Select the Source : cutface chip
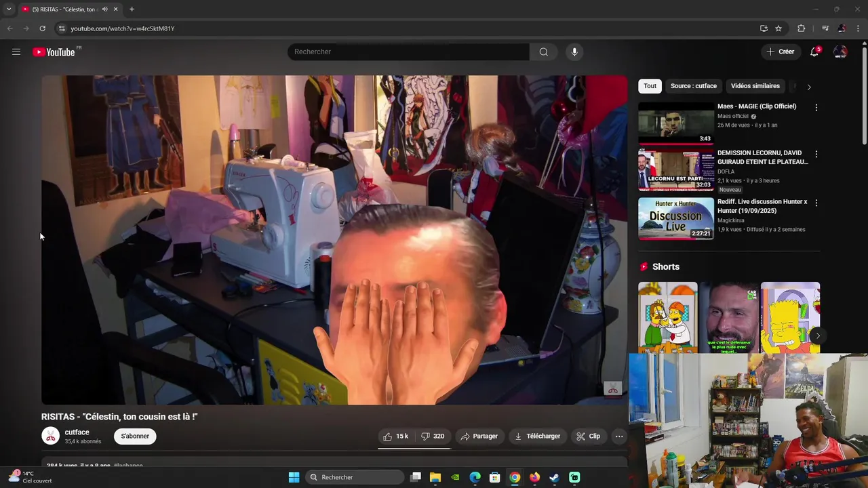The width and height of the screenshot is (868, 488). pos(693,86)
